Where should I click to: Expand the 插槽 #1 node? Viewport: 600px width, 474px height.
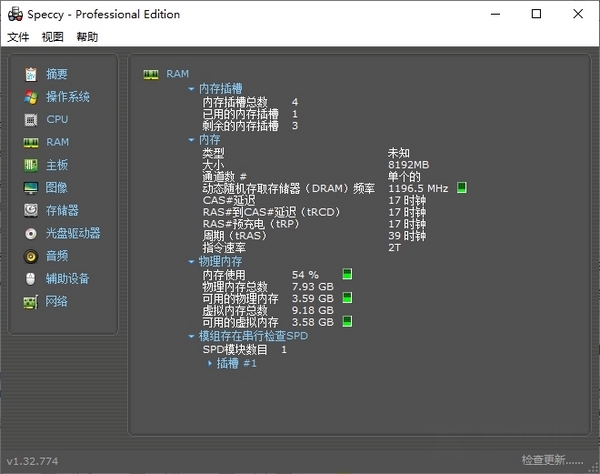click(210, 363)
